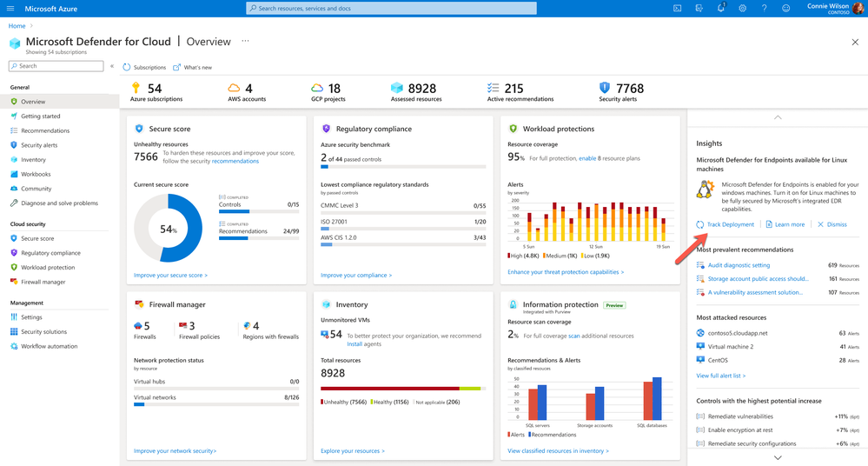This screenshot has width=868, height=466.
Task: Expand Insights panel using the bottom down chevron
Action: pyautogui.click(x=778, y=457)
